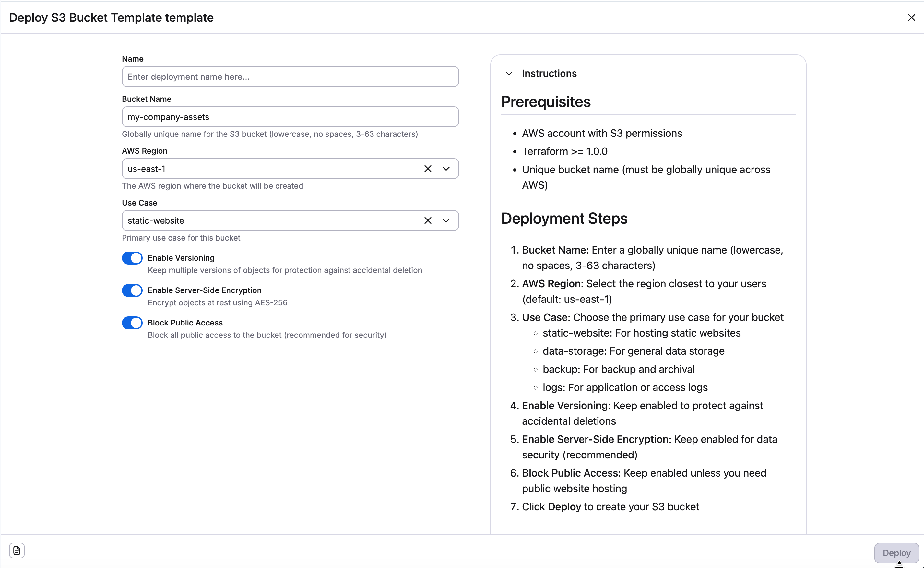The width and height of the screenshot is (924, 568).
Task: Close the Deploy S3 Bucket Template dialog
Action: pos(912,17)
